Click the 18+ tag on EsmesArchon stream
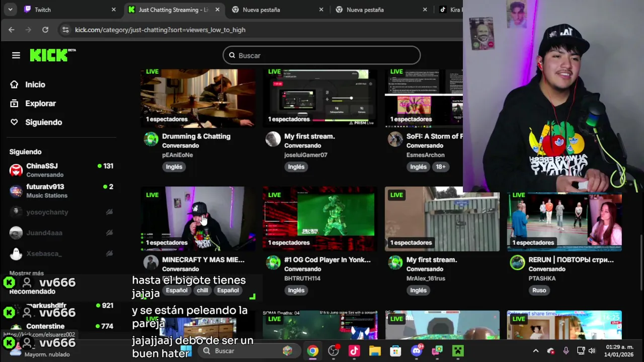This screenshot has width=644, height=362. [x=440, y=166]
